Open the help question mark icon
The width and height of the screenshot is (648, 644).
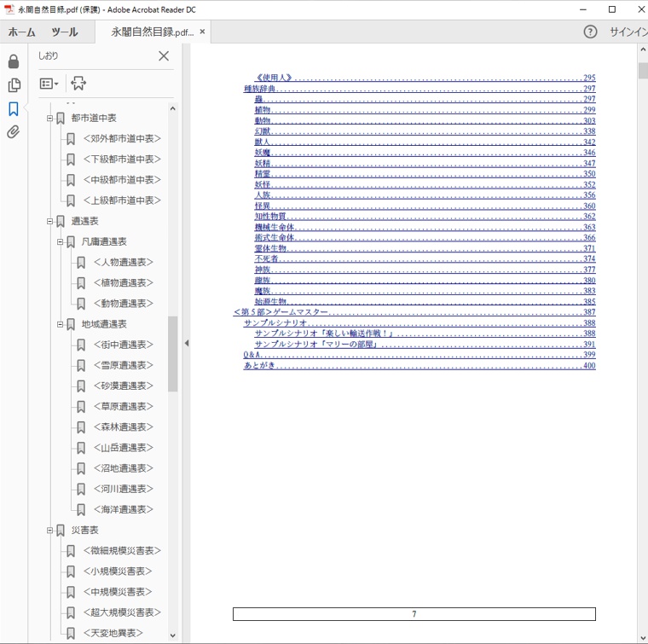point(590,32)
